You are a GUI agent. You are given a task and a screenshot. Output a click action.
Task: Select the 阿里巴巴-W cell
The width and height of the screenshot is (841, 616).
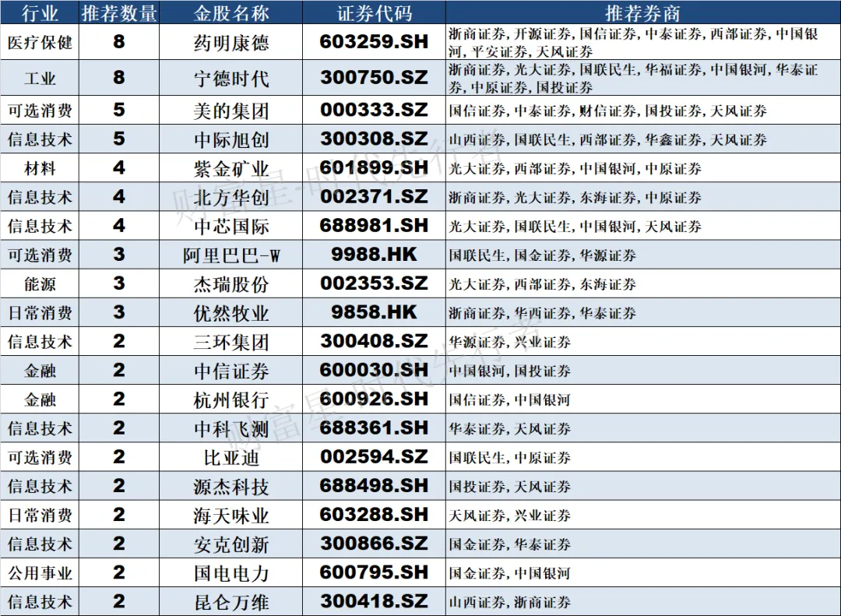230,255
